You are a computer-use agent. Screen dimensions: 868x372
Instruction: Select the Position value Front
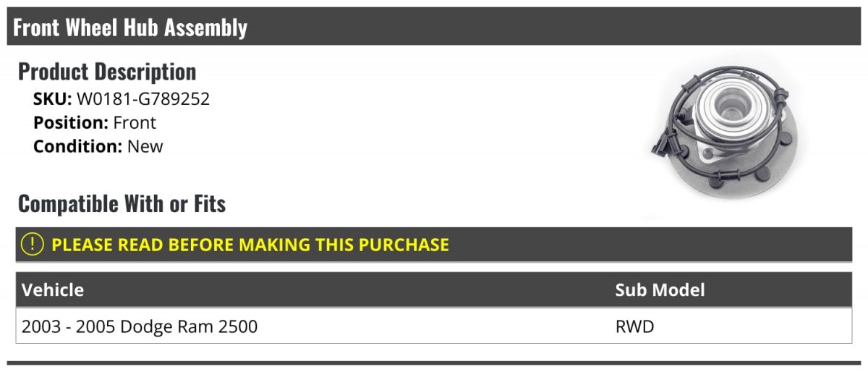pyautogui.click(x=135, y=123)
